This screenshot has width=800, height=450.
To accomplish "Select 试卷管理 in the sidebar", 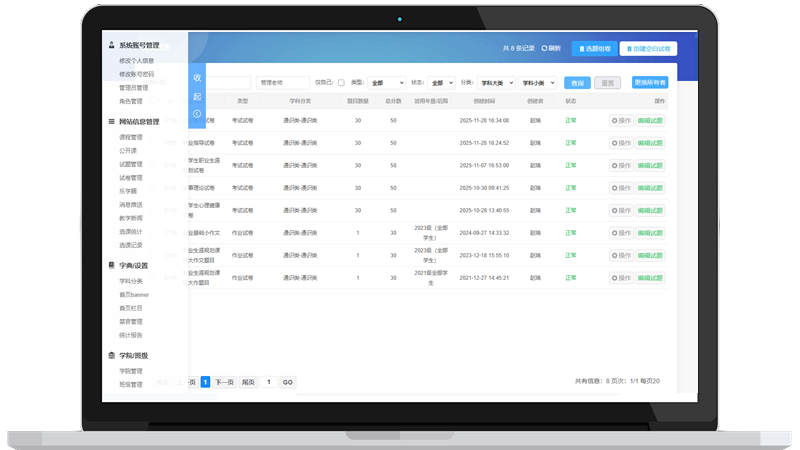I will 131,178.
